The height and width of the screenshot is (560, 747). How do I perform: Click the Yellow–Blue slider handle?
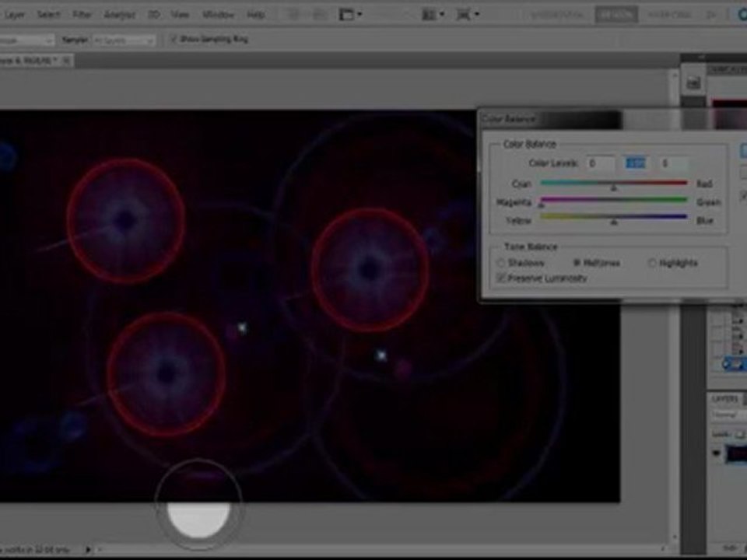[x=614, y=222]
